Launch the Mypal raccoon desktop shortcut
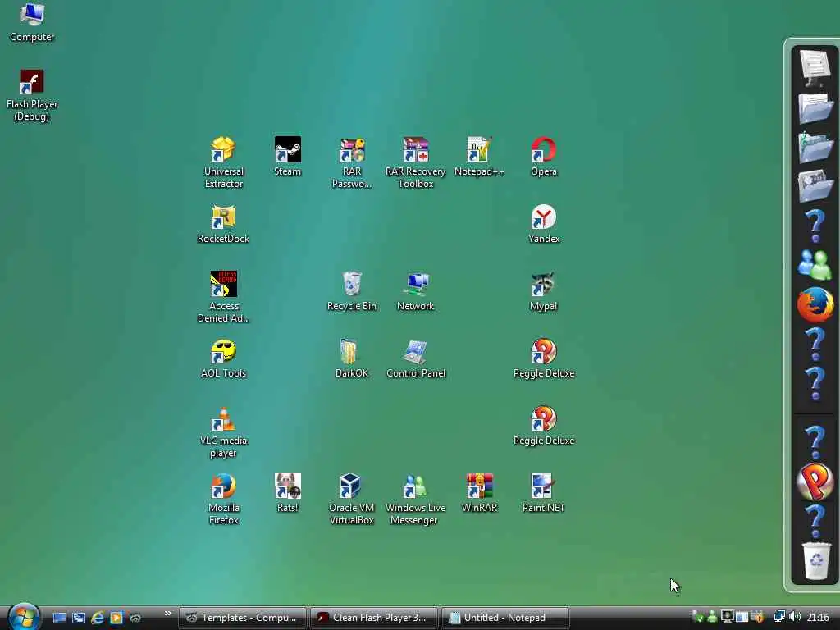The height and width of the screenshot is (630, 840). coord(543,291)
